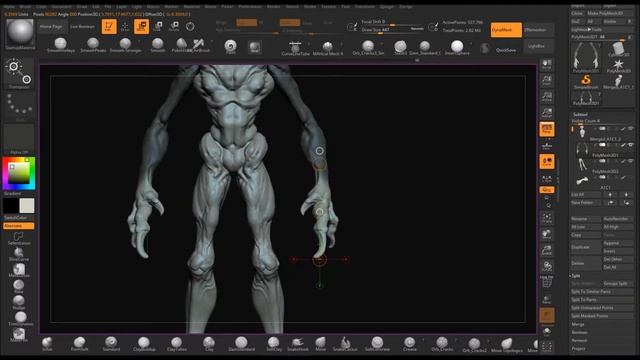Open the startup material selector sphere
Image resolution: width=640 pixels, height=360 pixels.
[x=20, y=33]
